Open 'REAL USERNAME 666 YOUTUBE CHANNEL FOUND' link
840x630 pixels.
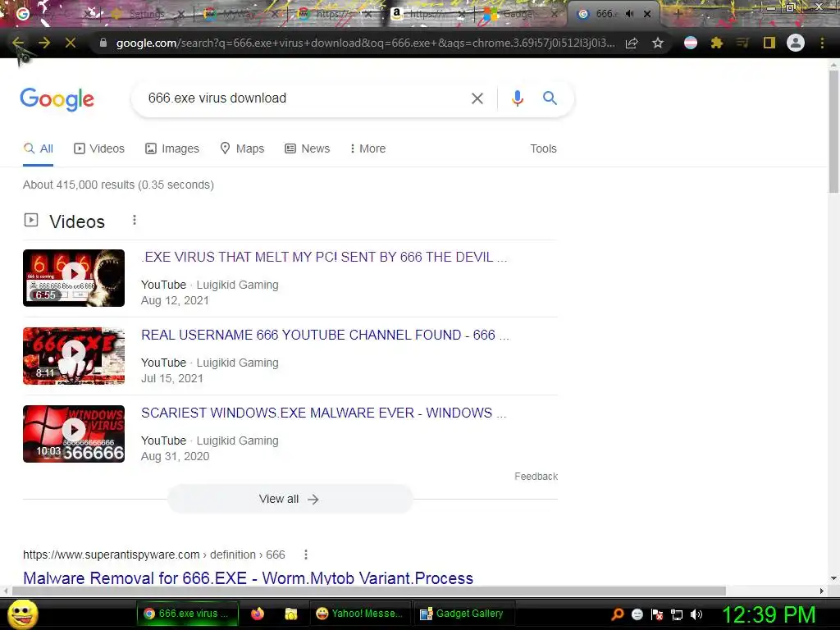(x=325, y=335)
